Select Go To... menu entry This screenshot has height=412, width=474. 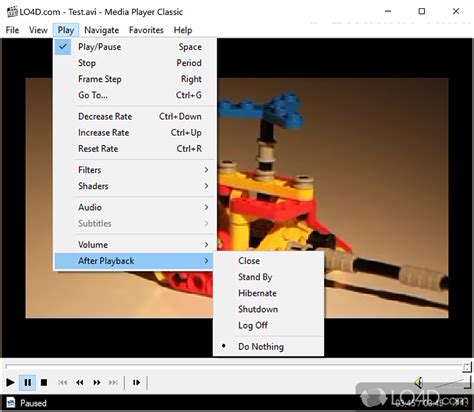(135, 95)
